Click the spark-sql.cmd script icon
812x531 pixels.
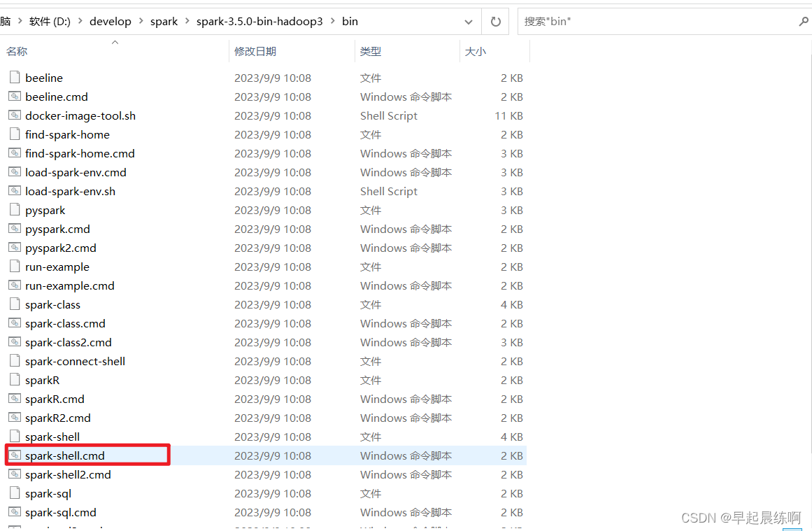[15, 512]
